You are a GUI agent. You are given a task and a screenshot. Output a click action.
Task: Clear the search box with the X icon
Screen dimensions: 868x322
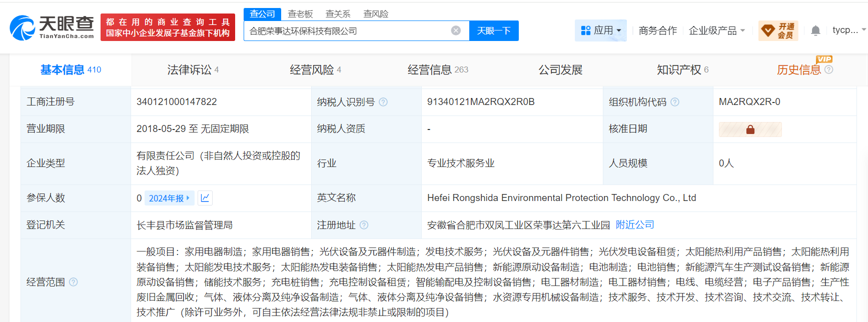click(x=456, y=30)
